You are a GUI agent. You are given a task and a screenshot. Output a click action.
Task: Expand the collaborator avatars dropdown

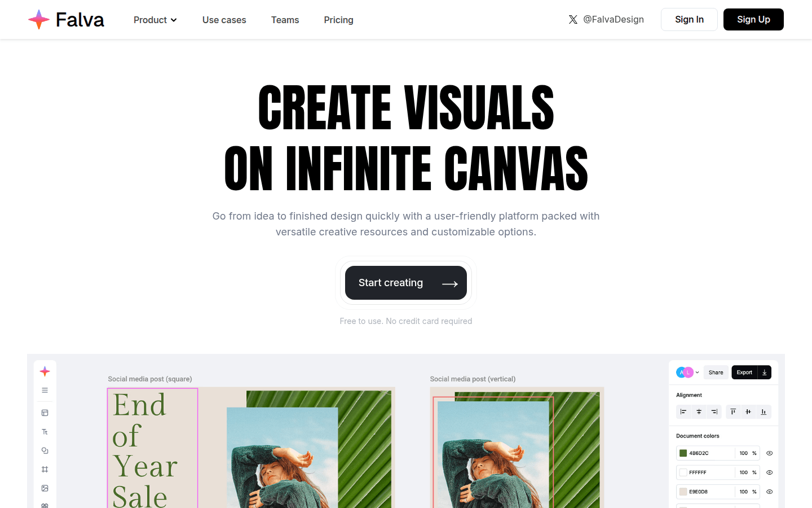pos(698,373)
